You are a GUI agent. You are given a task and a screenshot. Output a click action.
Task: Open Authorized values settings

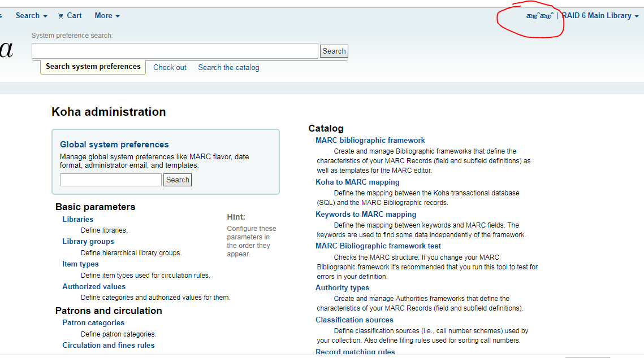(94, 286)
